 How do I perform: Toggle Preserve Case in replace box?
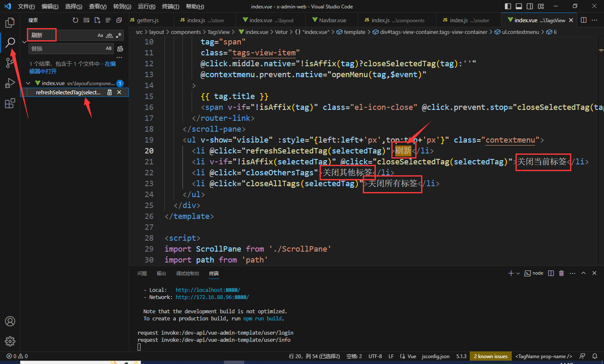(109, 49)
